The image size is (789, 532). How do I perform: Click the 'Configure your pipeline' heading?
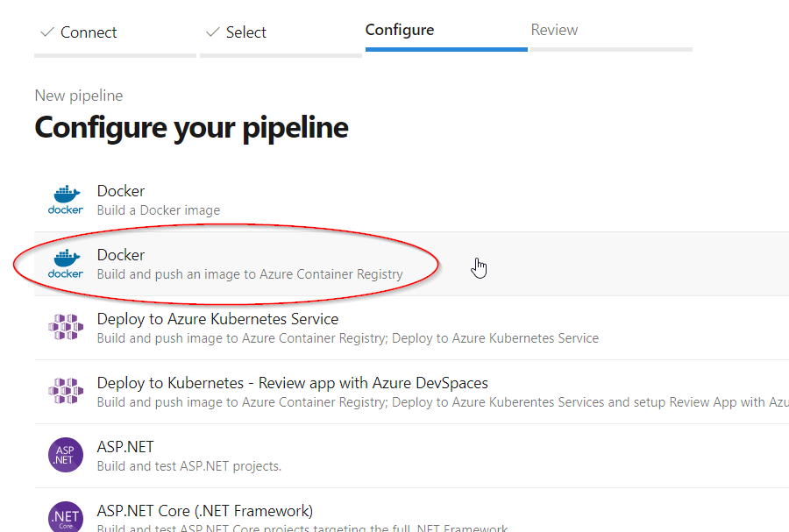click(191, 128)
